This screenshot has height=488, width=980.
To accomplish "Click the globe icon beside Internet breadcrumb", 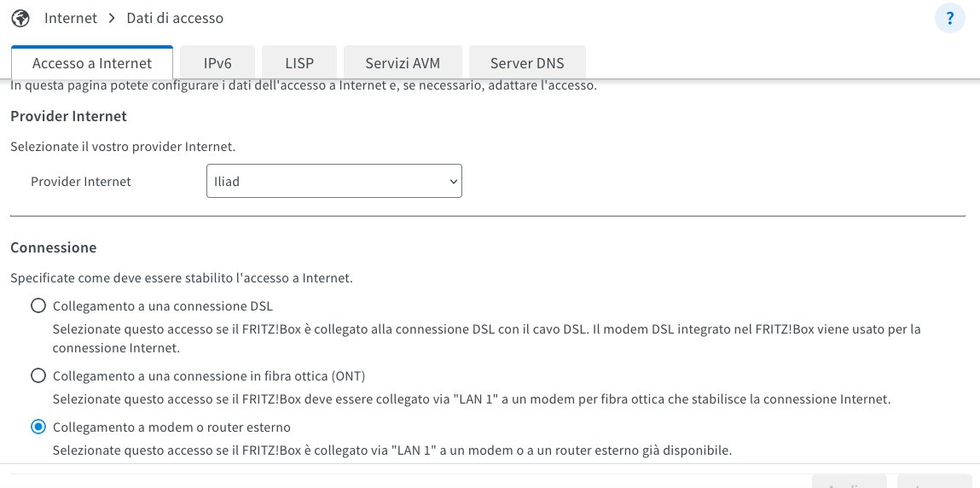I will coord(20,18).
